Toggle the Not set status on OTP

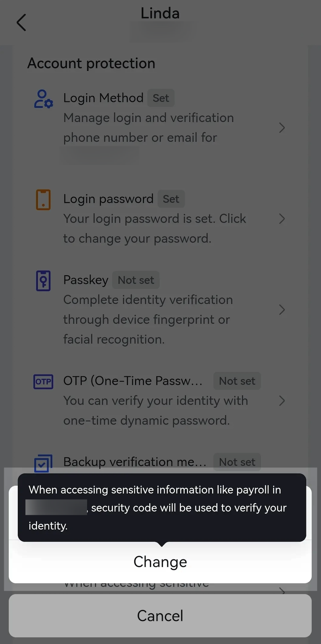pyautogui.click(x=237, y=380)
